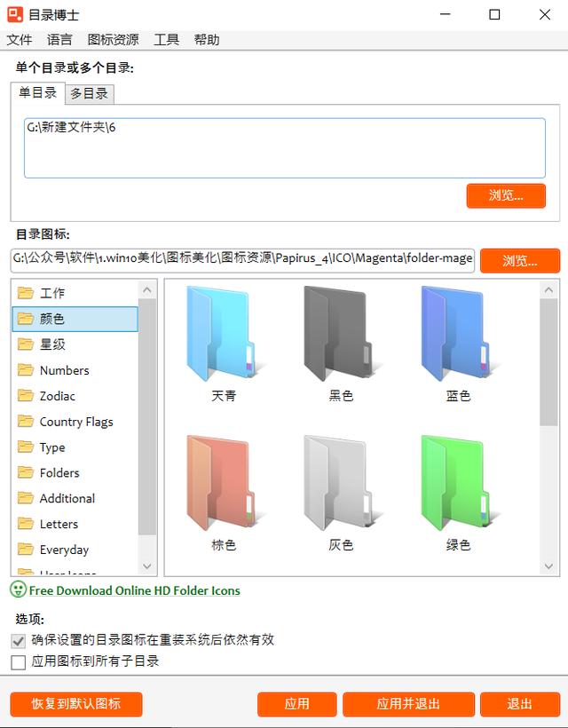The image size is (568, 728).
Task: Select the 蓝色 blue folder icon
Action: click(456, 335)
